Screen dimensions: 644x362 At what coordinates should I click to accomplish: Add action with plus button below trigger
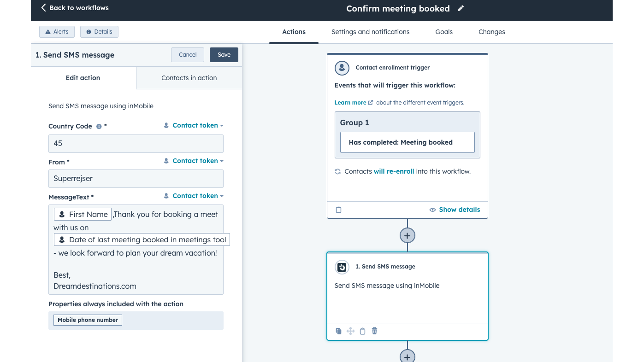click(x=407, y=235)
